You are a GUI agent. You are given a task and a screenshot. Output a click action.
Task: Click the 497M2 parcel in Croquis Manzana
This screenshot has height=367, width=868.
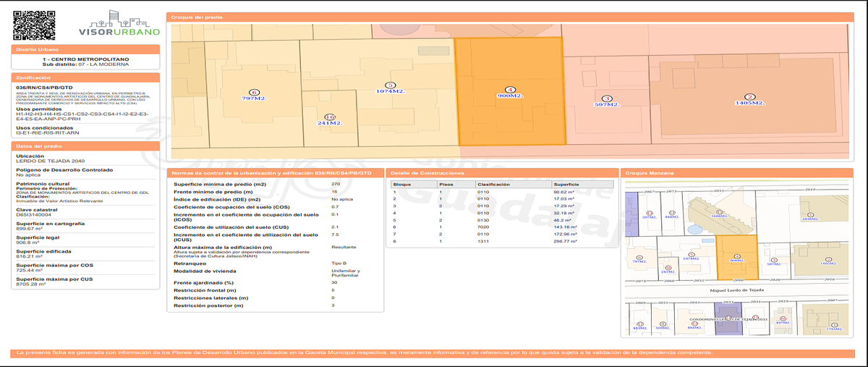pyautogui.click(x=783, y=320)
